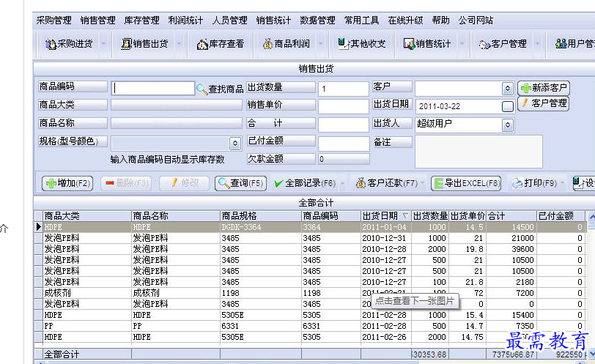Click 导出EXCEL(F8) button
Viewport: 595px width, 364px height.
(466, 183)
